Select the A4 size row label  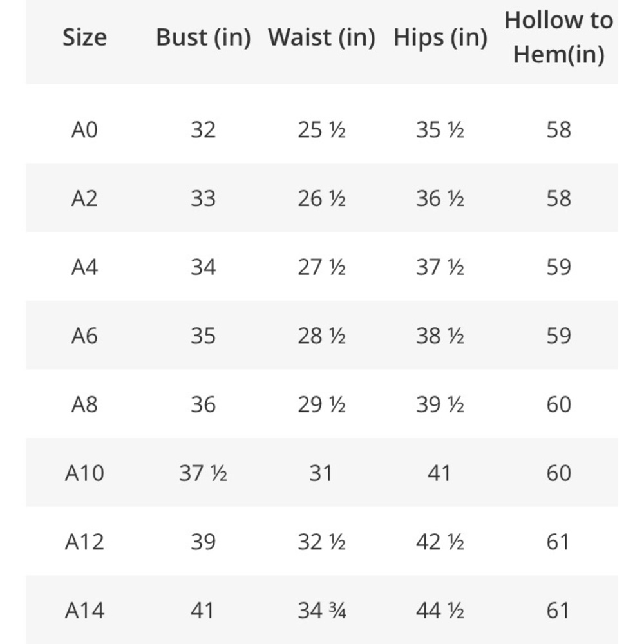tap(84, 267)
